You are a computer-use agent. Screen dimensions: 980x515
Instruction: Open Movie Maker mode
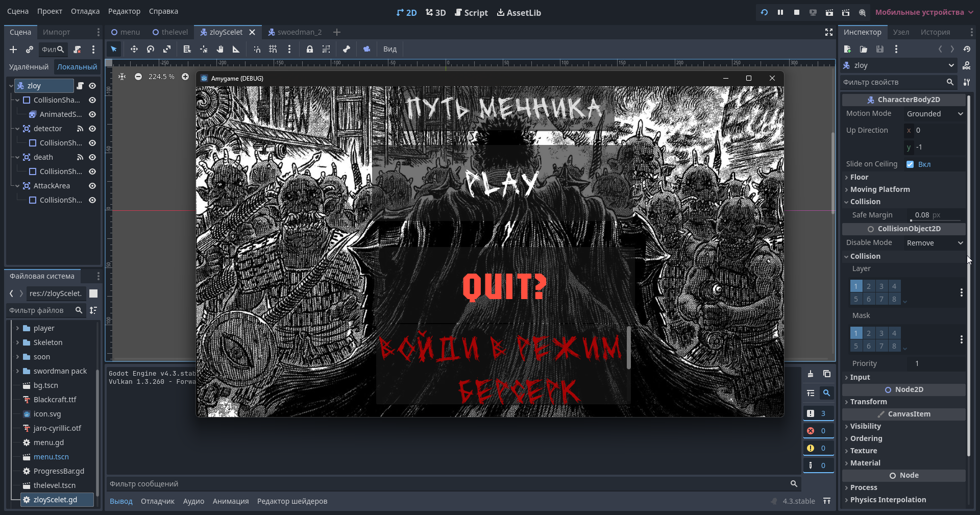tap(862, 12)
